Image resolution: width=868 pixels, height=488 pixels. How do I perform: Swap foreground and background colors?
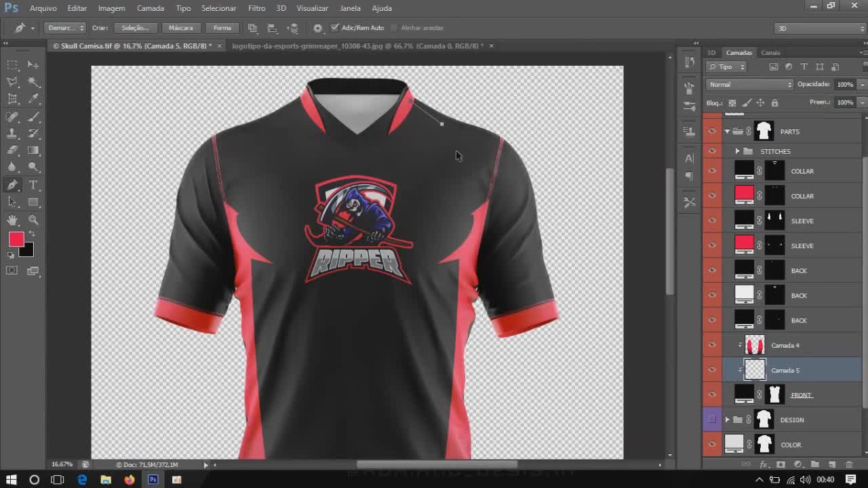click(x=32, y=234)
